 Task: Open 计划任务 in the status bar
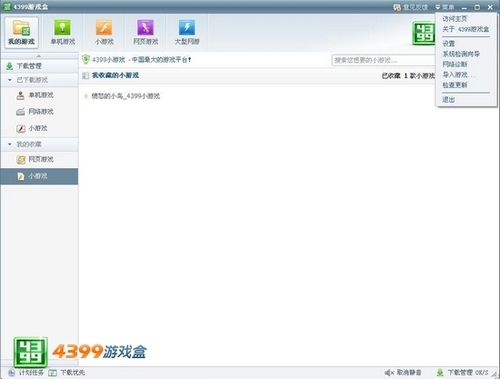(x=31, y=372)
